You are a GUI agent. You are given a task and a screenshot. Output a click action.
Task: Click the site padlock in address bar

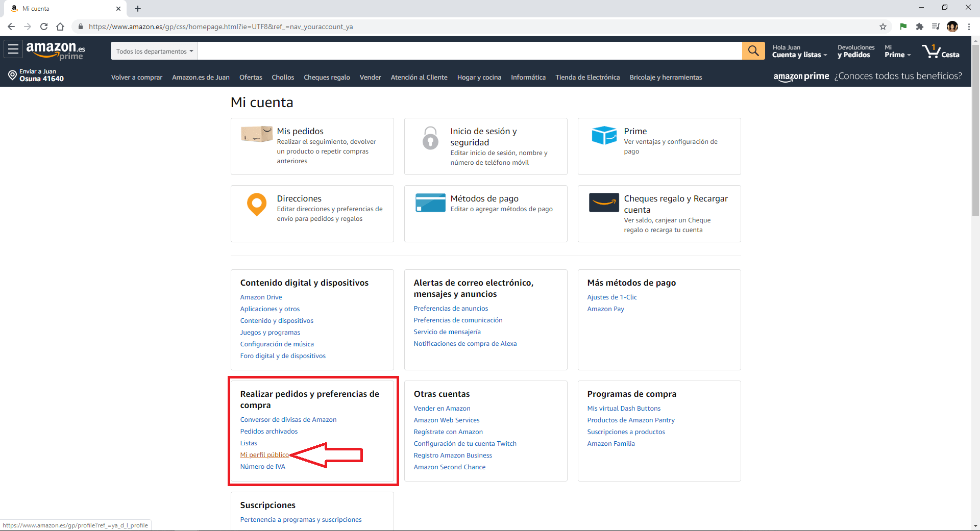80,27
